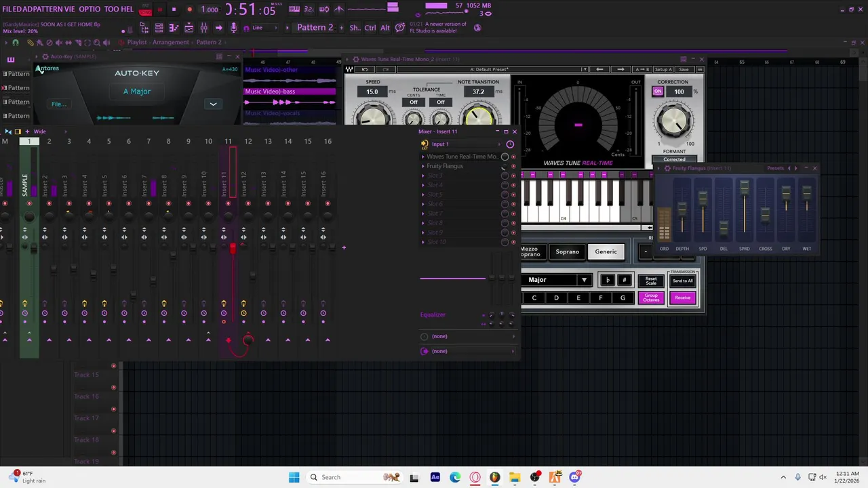Viewport: 868px width, 488px height.
Task: Open File Explorer from the taskbar
Action: pyautogui.click(x=515, y=477)
